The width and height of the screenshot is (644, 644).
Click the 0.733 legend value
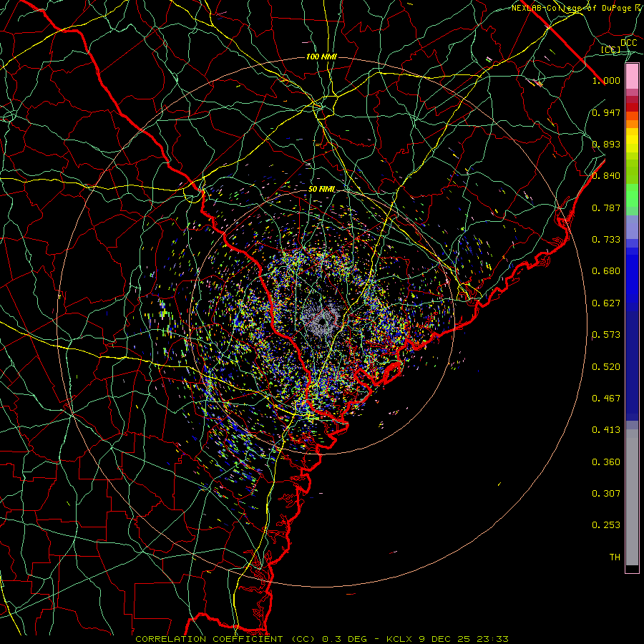click(x=606, y=240)
